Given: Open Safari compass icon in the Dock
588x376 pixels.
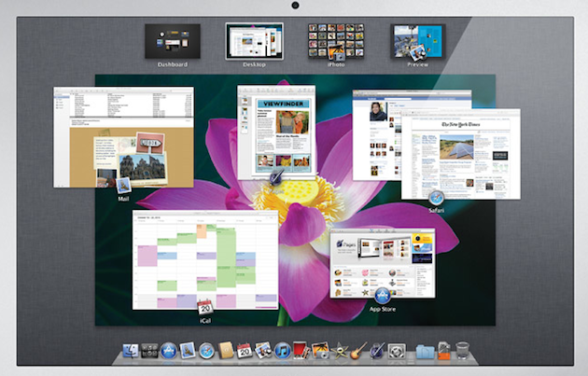Looking at the screenshot, I should pos(206,351).
